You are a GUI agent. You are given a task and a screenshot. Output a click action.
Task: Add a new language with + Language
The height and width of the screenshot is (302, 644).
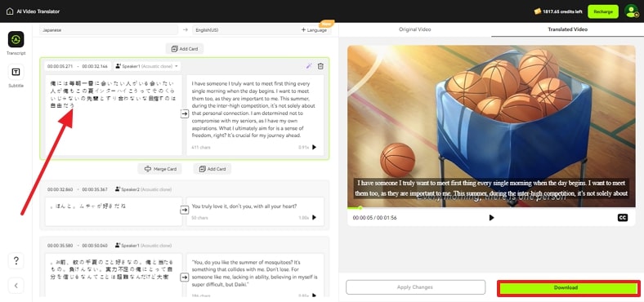click(x=314, y=30)
